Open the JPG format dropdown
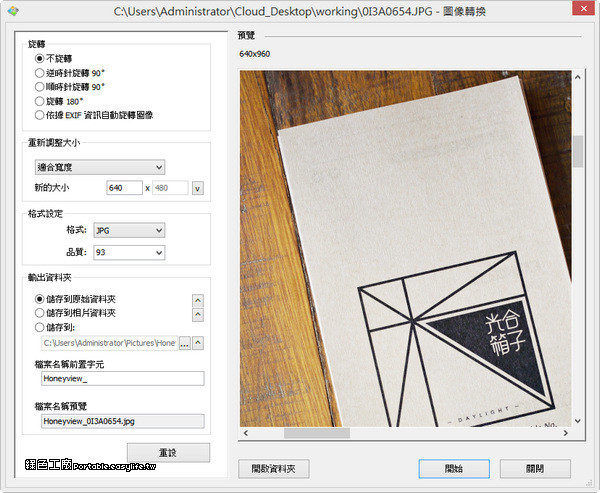 click(x=129, y=230)
